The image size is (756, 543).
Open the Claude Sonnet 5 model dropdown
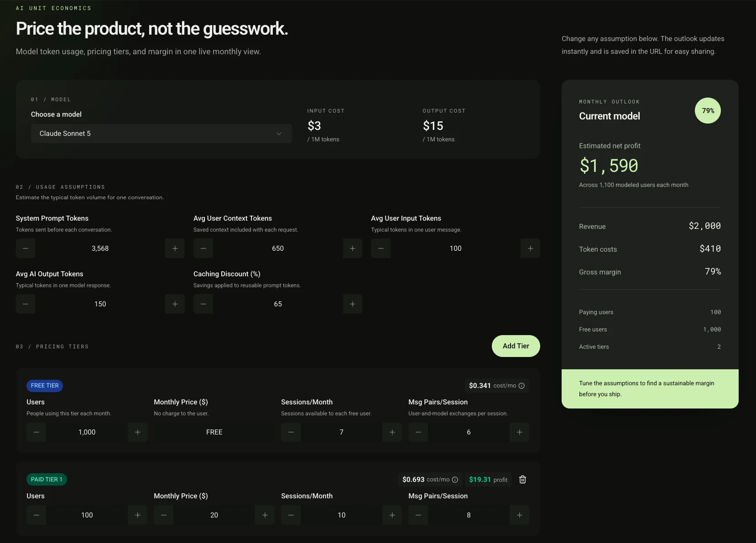pos(161,134)
